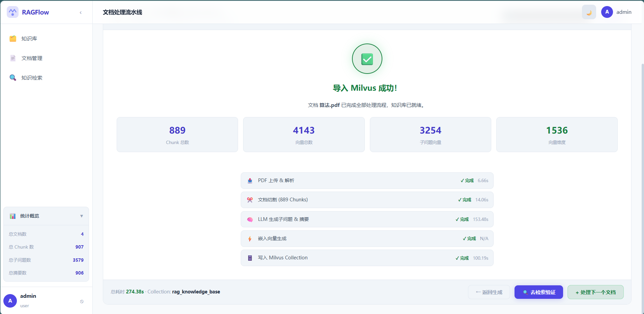Viewport: 644px width, 314px height.
Task: Click the RAGFlow logo icon
Action: [x=13, y=12]
